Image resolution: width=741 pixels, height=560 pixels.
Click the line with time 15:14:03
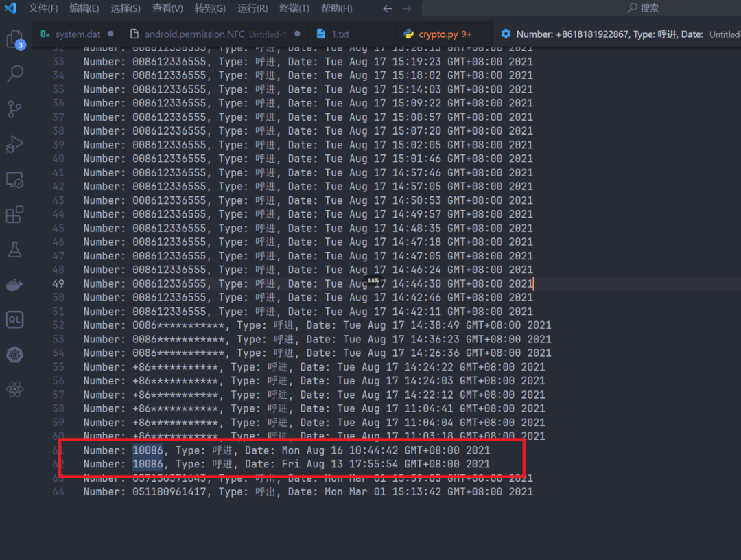(x=307, y=89)
